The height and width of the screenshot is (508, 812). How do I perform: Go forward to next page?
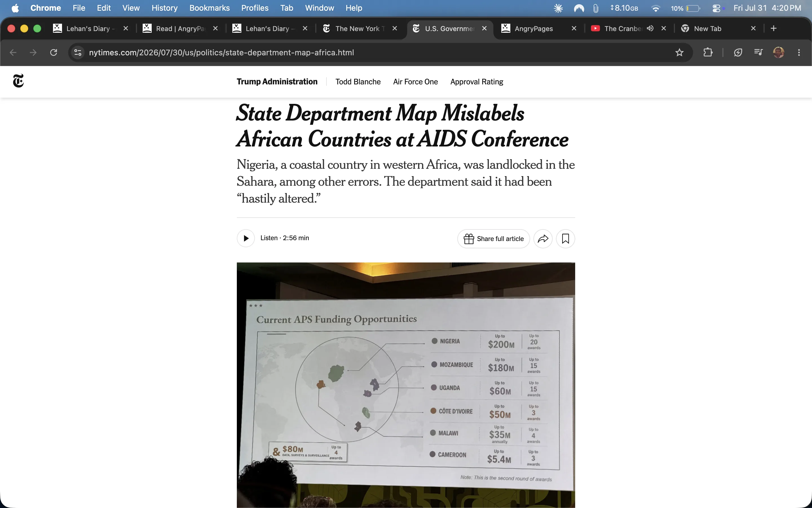[x=33, y=52]
